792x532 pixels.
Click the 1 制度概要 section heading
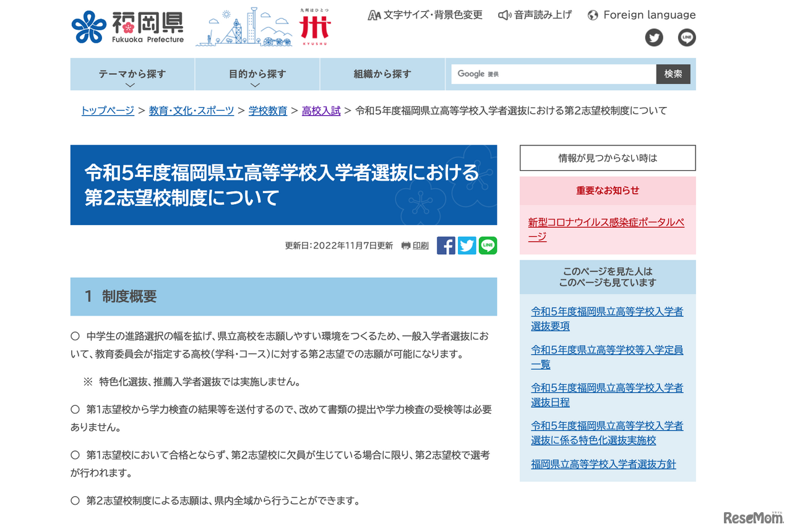(x=283, y=296)
